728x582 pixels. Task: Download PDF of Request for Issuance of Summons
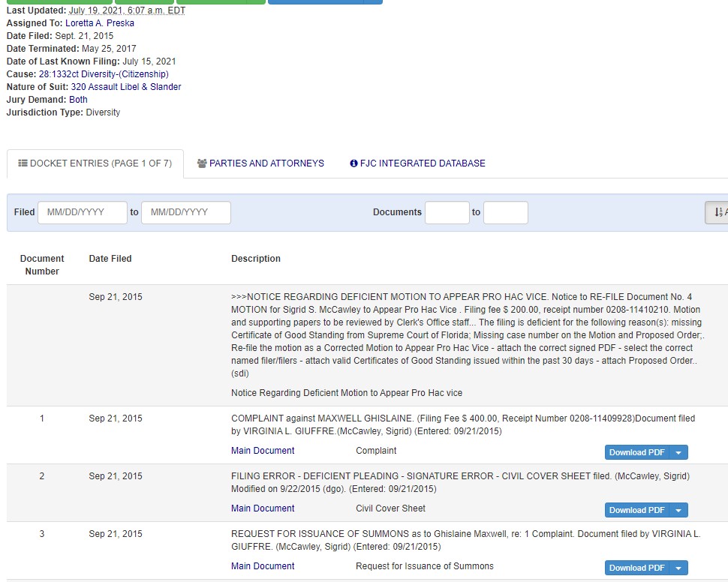tap(637, 568)
